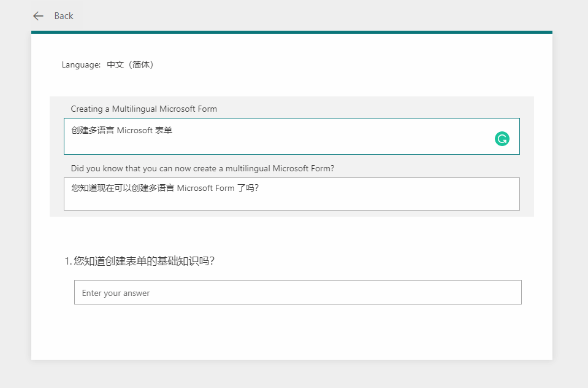Screen dimensions: 588x388
Task: Click the 'Creating a Multilingual Microsoft Form' heading
Action: [144, 109]
